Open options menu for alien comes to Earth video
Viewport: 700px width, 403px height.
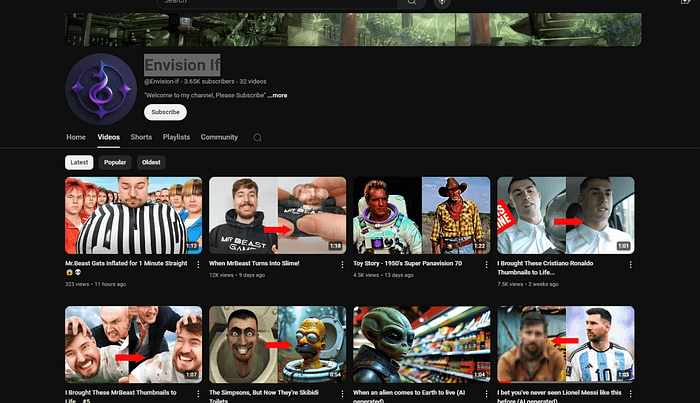(x=487, y=394)
